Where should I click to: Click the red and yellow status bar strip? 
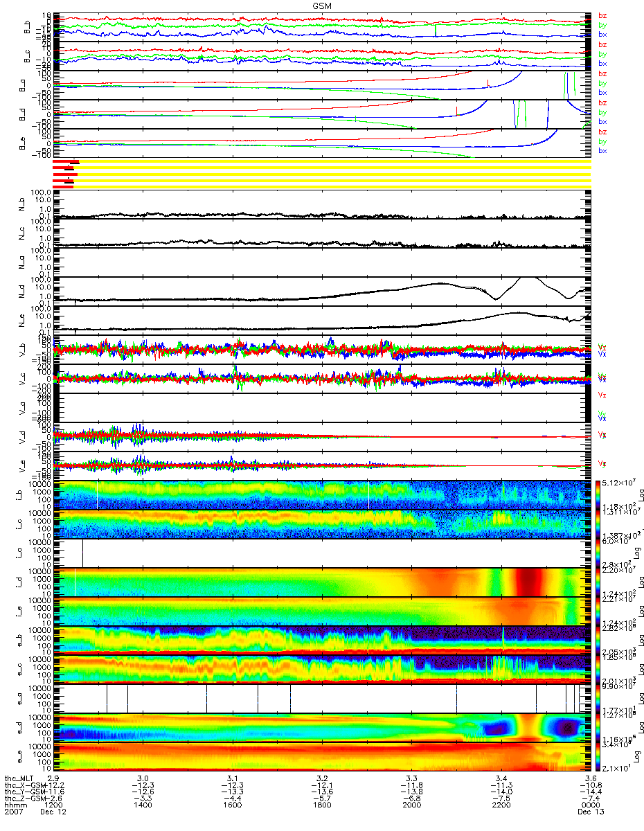[321, 173]
